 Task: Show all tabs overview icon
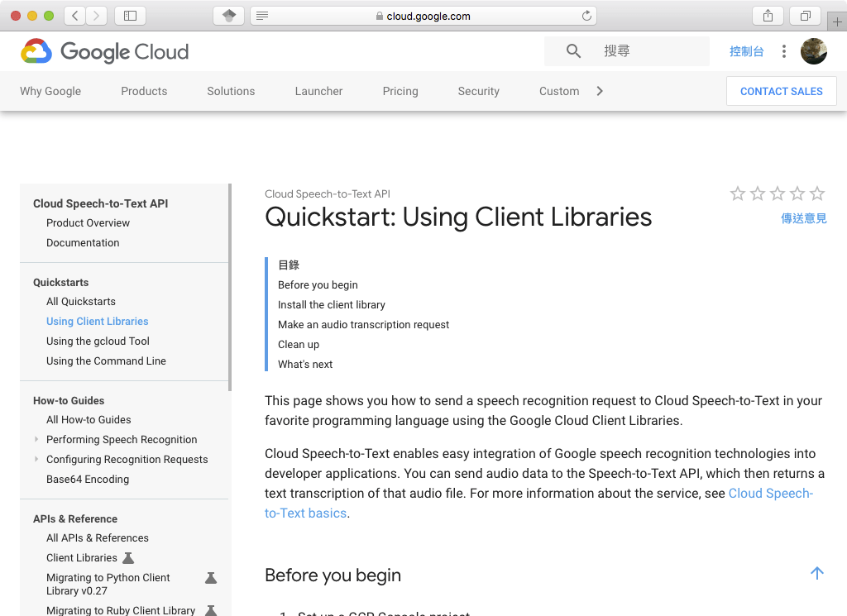806,16
